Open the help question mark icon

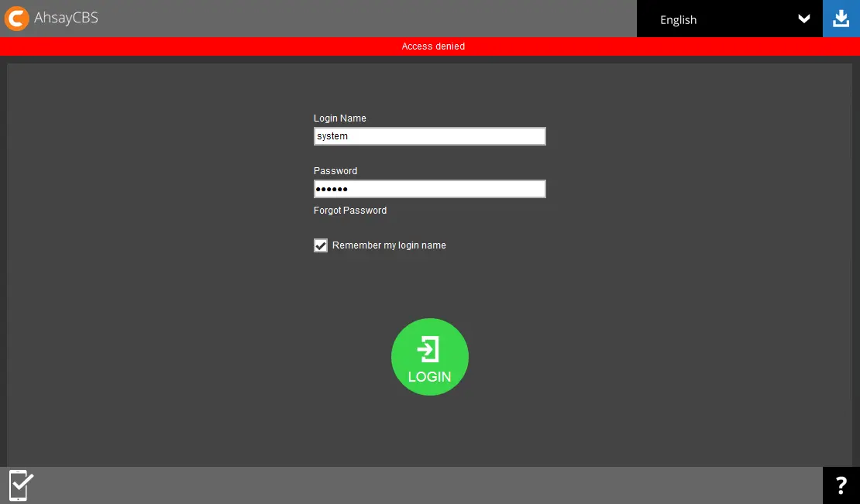(x=841, y=485)
